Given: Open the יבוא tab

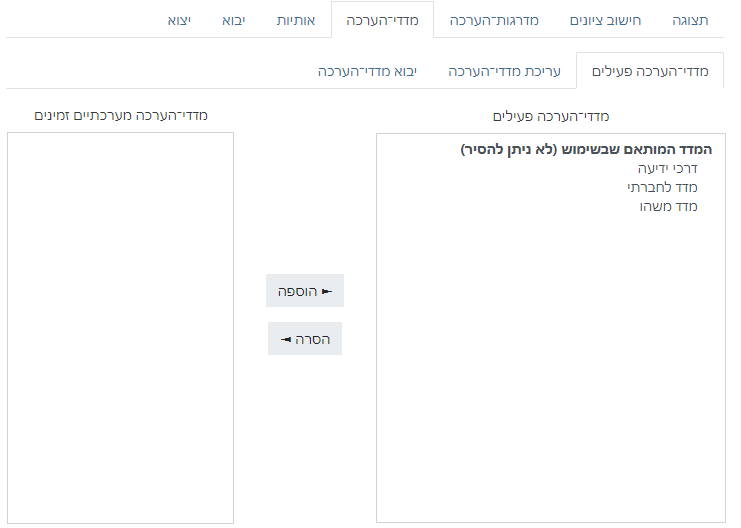Looking at the screenshot, I should point(232,20).
